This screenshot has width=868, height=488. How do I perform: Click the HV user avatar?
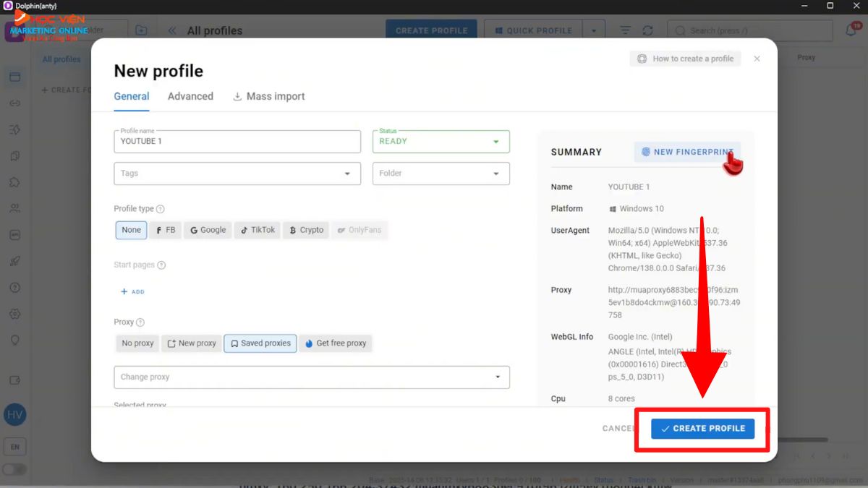coord(14,415)
